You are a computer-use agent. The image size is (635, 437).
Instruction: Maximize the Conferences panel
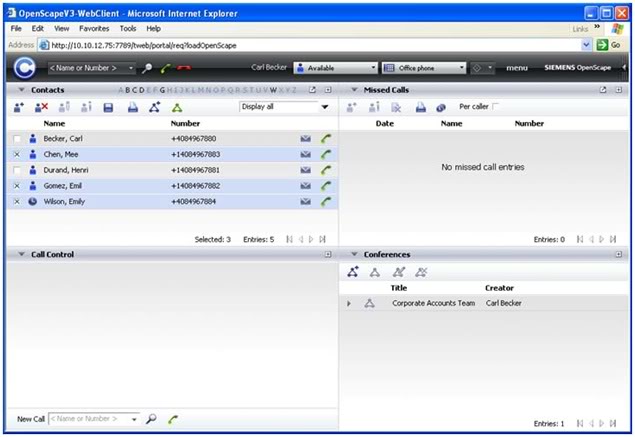pyautogui.click(x=618, y=254)
